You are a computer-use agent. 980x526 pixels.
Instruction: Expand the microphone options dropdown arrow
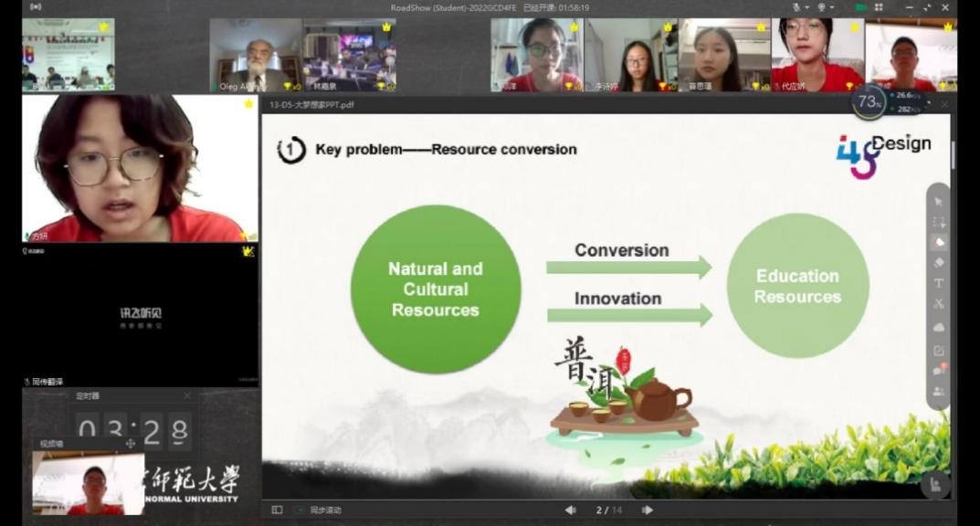pyautogui.click(x=808, y=8)
